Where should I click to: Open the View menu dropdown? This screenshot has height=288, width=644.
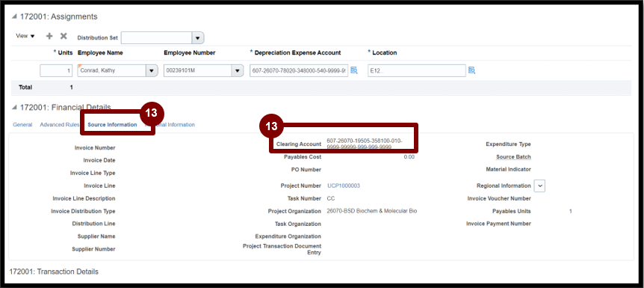pos(25,36)
